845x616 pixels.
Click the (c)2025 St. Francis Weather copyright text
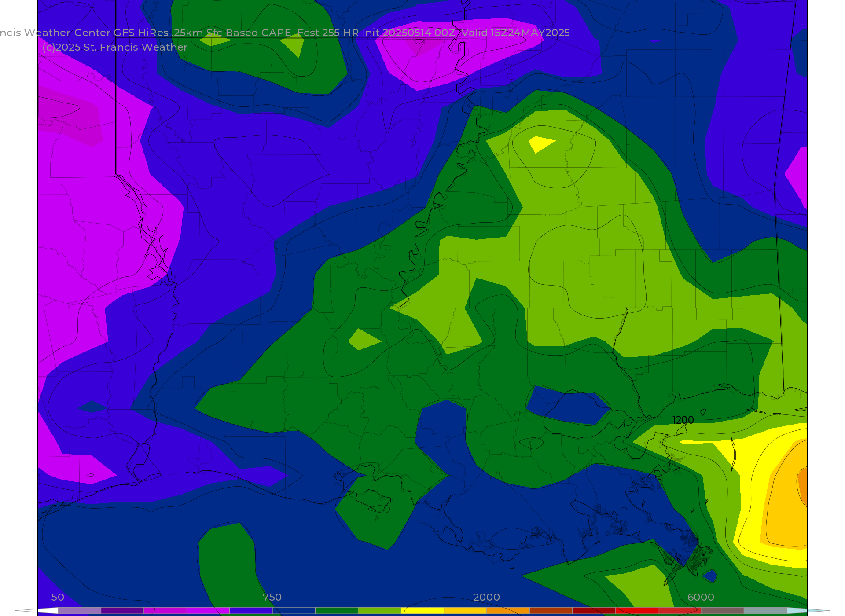click(115, 47)
